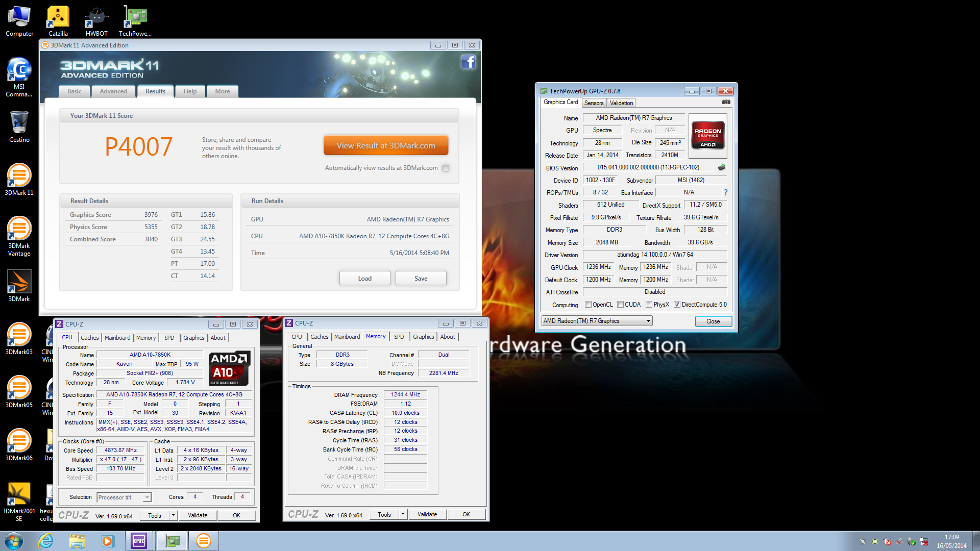
Task: Open the Help tab in 3DMark 11
Action: coord(190,91)
